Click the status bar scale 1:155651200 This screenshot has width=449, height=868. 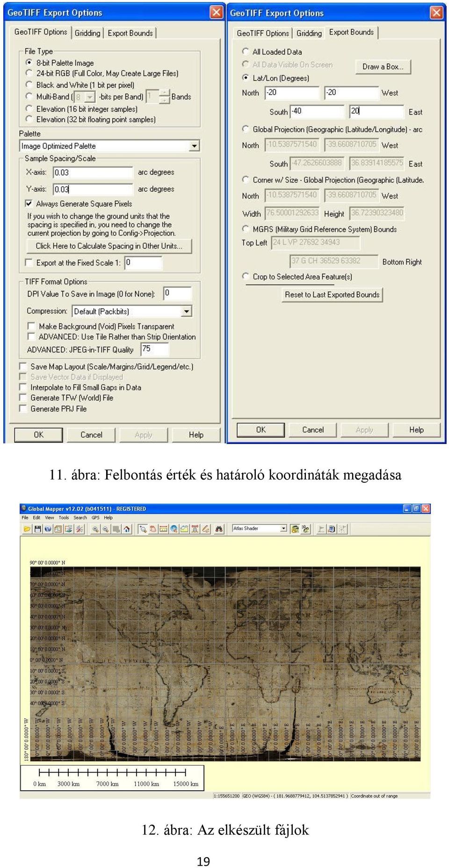227,796
